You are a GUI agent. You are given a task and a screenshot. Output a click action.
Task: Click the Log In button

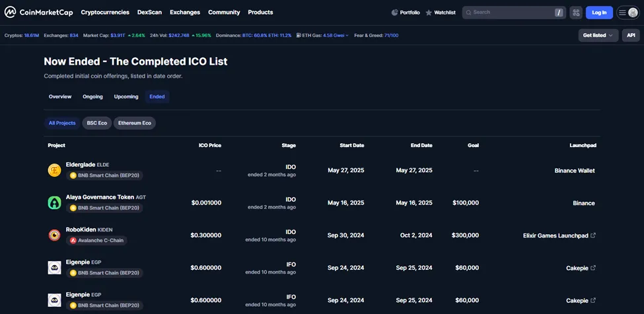[x=599, y=13]
